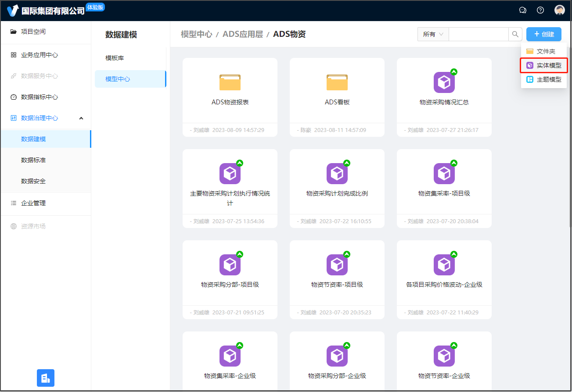Open the 物资采购情况汇总 model icon

point(444,82)
